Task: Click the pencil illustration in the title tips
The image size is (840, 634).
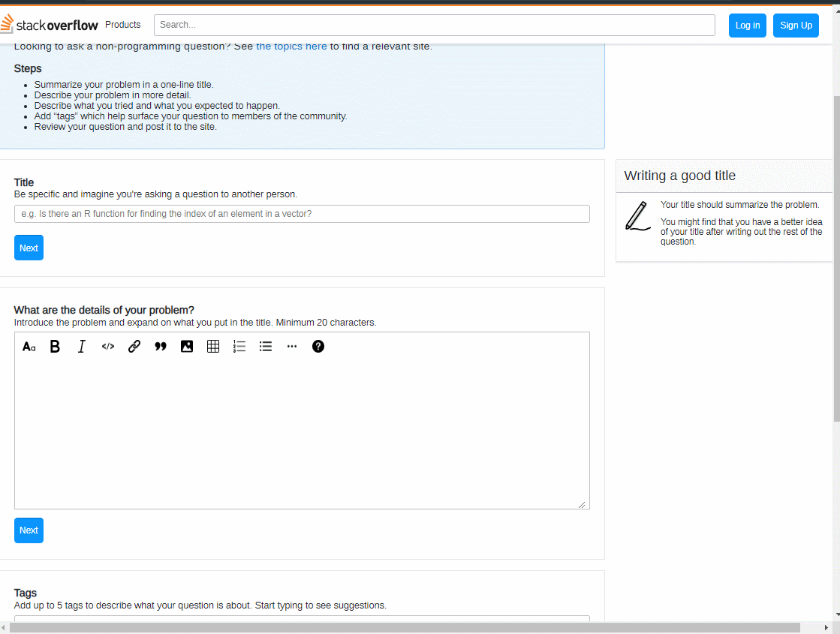Action: (637, 216)
